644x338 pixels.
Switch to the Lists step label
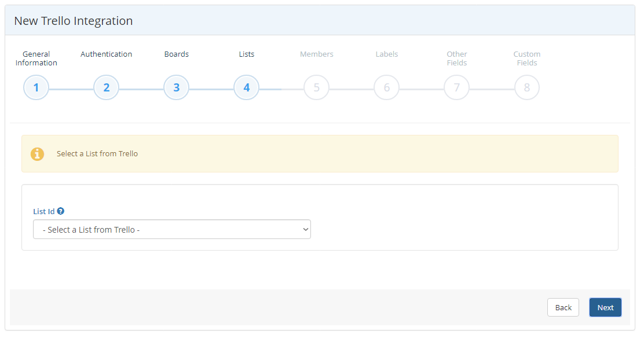pos(246,54)
